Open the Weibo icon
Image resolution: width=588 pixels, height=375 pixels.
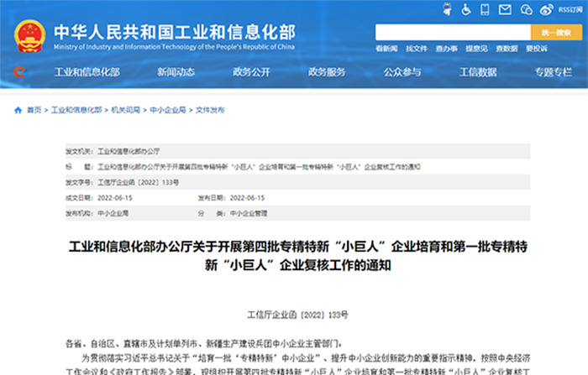pyautogui.click(x=546, y=10)
